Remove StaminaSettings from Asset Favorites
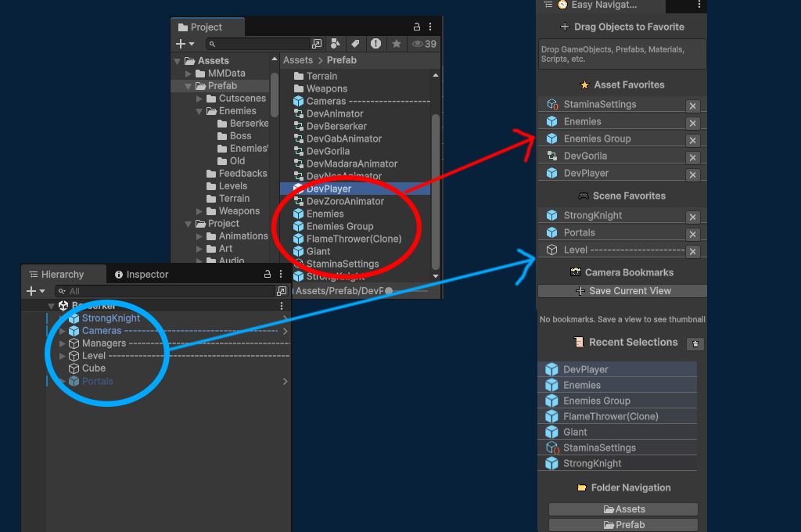The height and width of the screenshot is (532, 801). 692,106
